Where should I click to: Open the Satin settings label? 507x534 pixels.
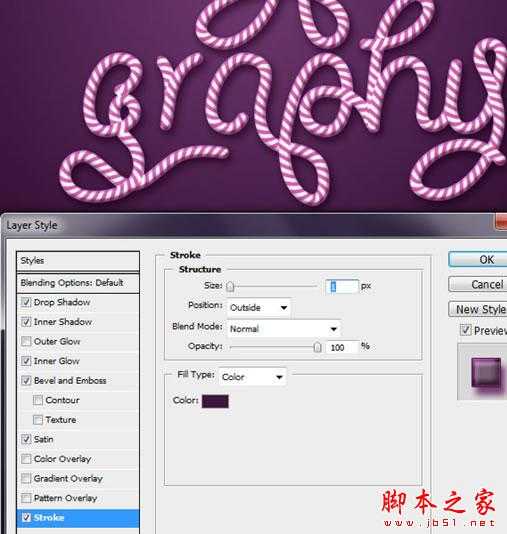click(x=44, y=439)
